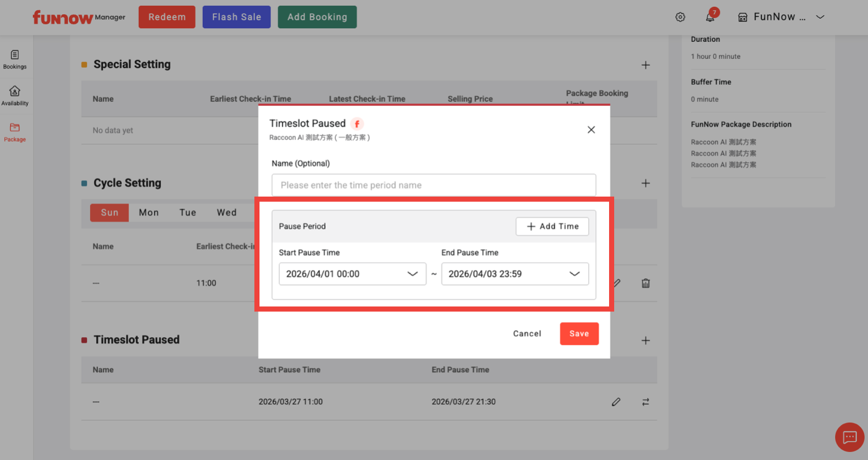Close the Timeslot Paused dialog

[x=591, y=130]
